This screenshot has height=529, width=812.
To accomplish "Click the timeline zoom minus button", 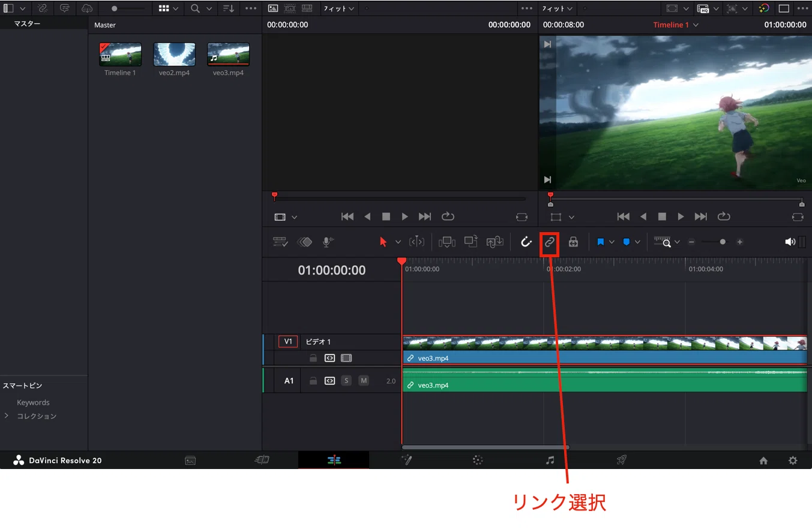I will pos(691,242).
